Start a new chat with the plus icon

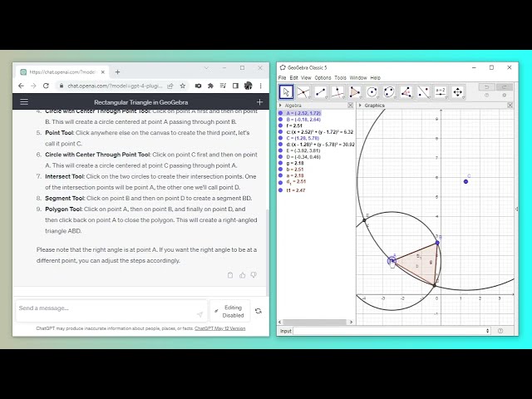[259, 101]
